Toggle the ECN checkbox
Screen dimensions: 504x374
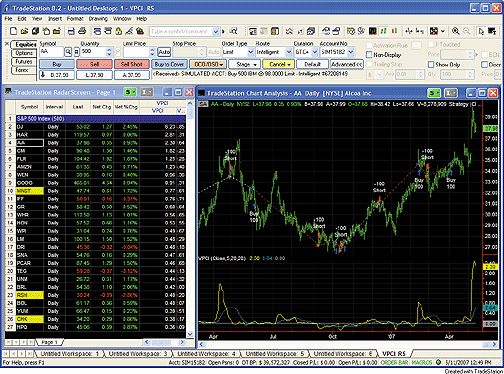pyautogui.click(x=484, y=54)
